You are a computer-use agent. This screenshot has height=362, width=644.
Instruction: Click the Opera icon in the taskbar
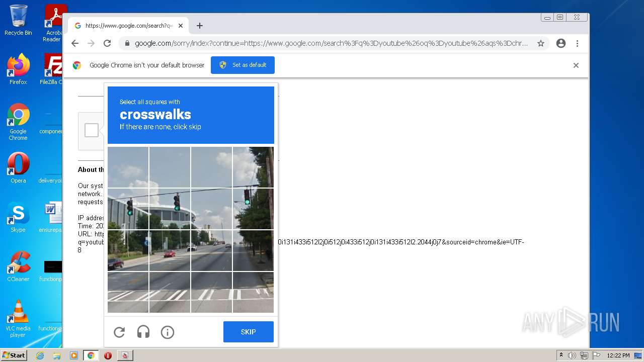[108, 355]
